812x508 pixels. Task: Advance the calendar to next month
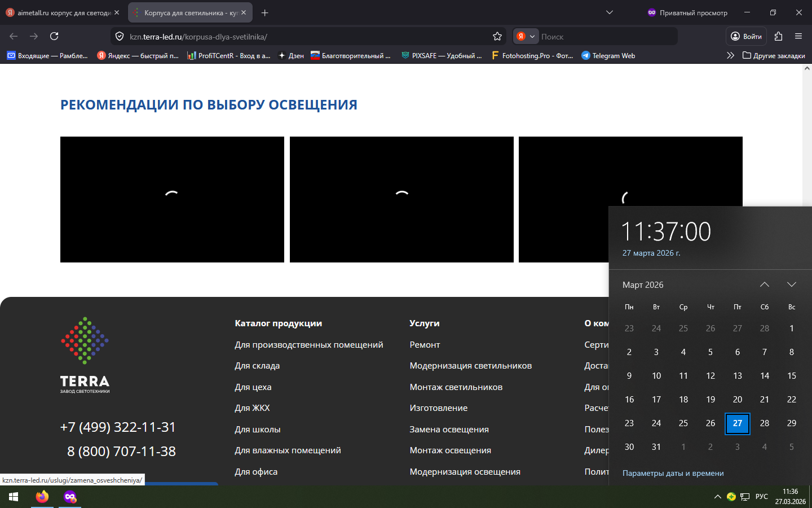coord(791,284)
